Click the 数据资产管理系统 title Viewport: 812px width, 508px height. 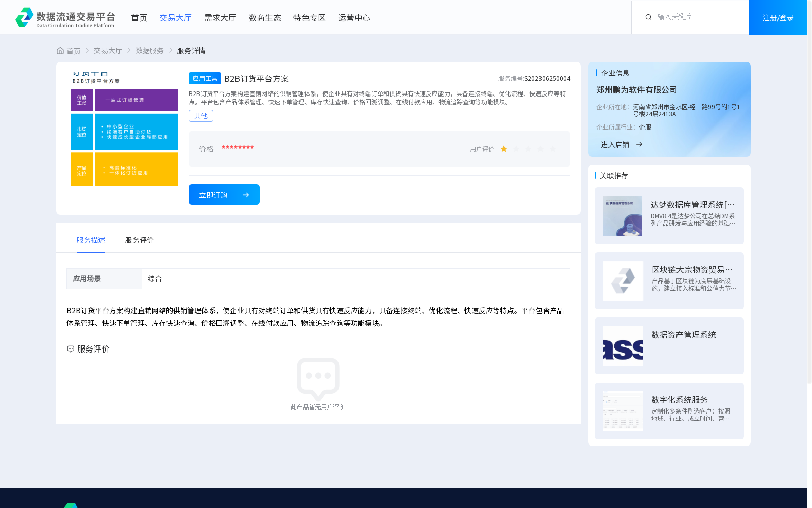(684, 335)
